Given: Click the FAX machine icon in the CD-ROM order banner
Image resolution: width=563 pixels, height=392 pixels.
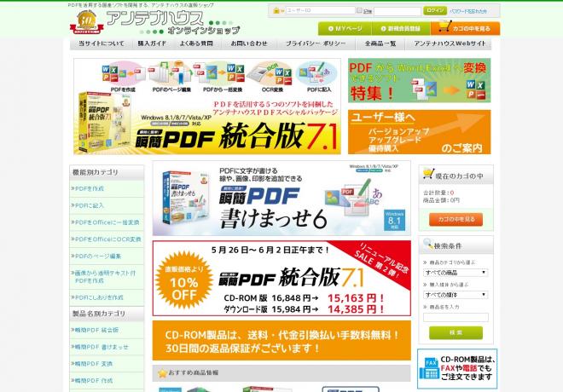Looking at the screenshot, I should pyautogui.click(x=429, y=368).
